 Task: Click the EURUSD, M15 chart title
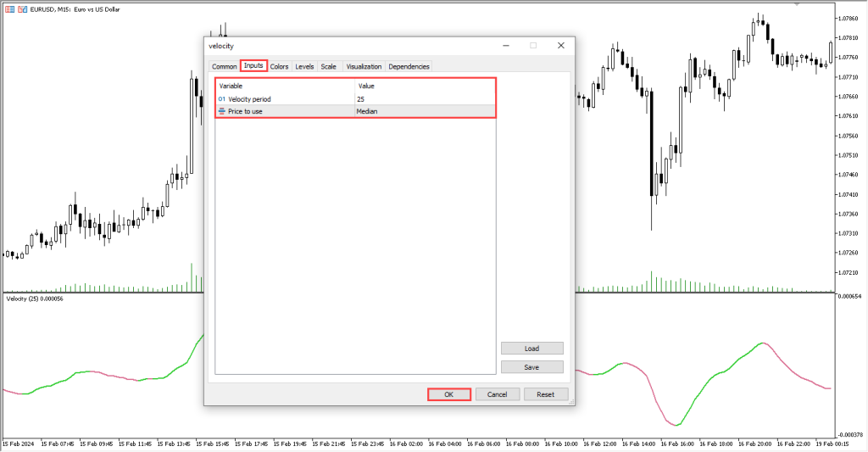75,9
